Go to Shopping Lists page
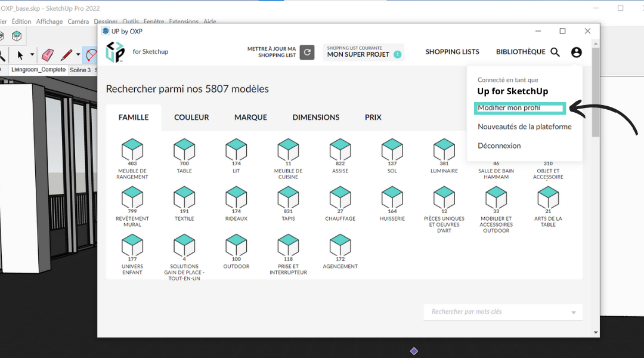The width and height of the screenshot is (644, 358). pyautogui.click(x=452, y=52)
